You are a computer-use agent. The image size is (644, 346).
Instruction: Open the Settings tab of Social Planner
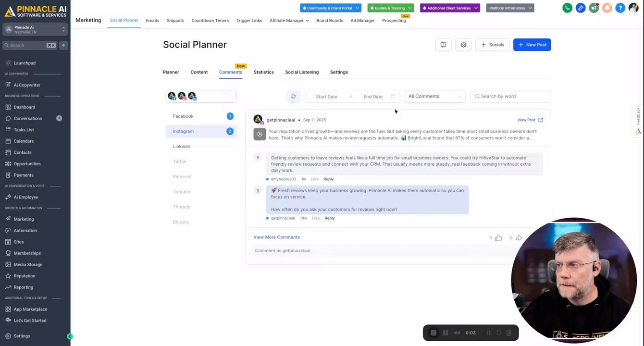click(339, 72)
